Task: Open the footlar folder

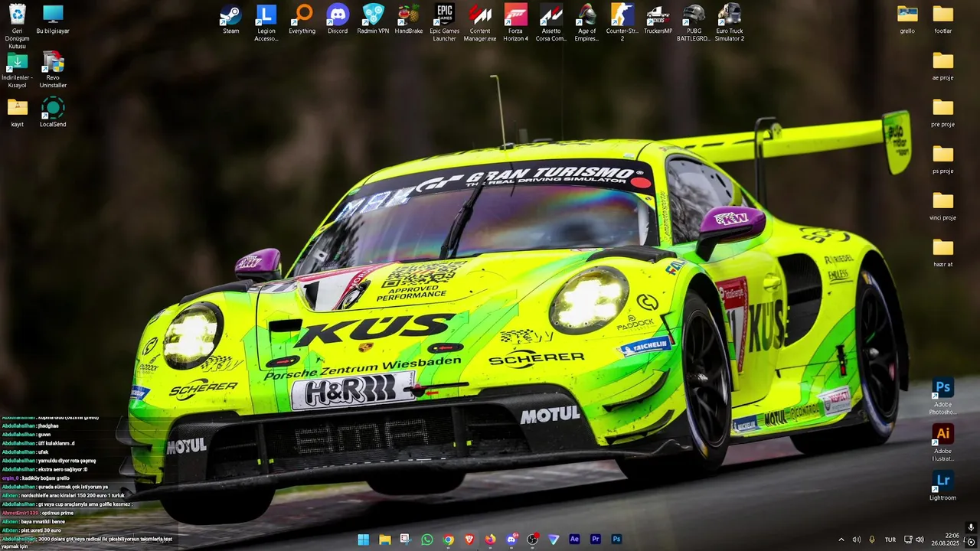Action: [x=943, y=19]
